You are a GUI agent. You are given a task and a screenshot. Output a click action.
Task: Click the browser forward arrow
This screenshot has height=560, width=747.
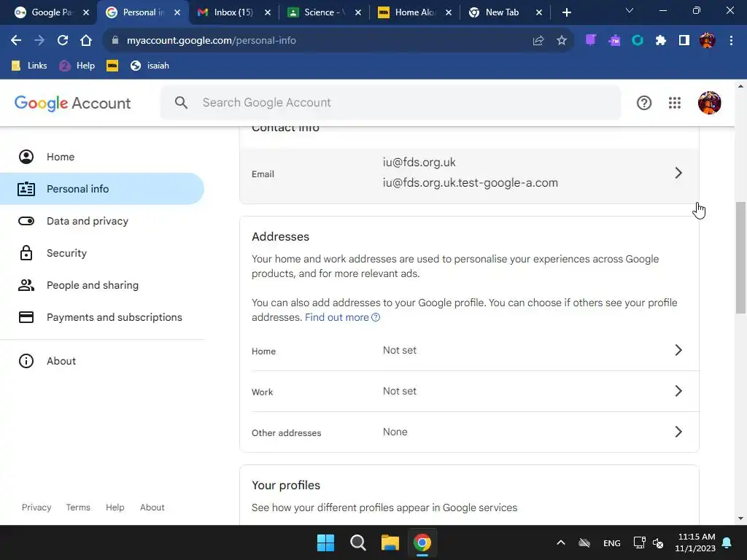click(x=39, y=41)
